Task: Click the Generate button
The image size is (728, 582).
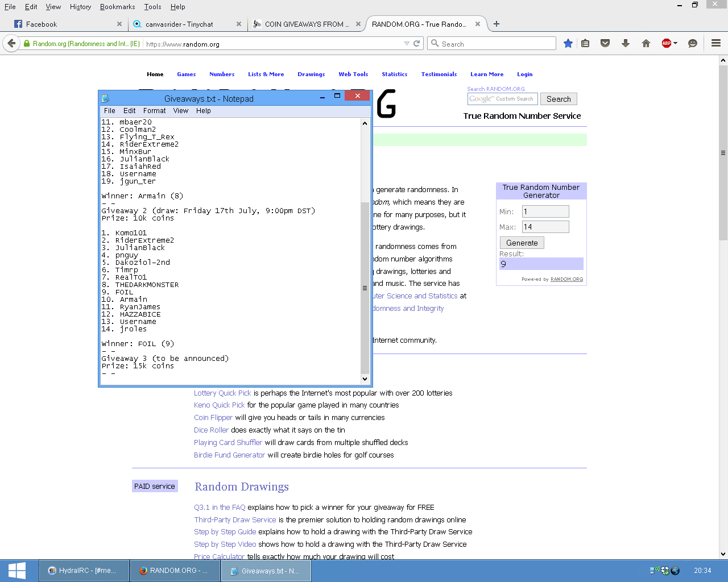Action: tap(522, 243)
